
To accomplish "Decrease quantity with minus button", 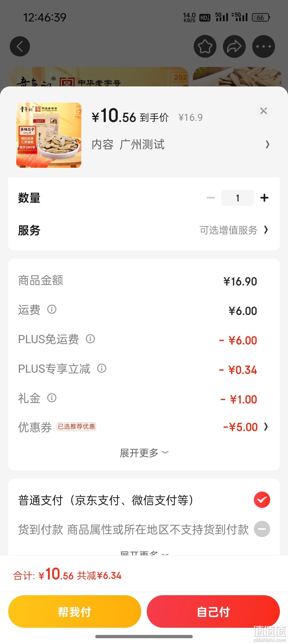I will 211,198.
